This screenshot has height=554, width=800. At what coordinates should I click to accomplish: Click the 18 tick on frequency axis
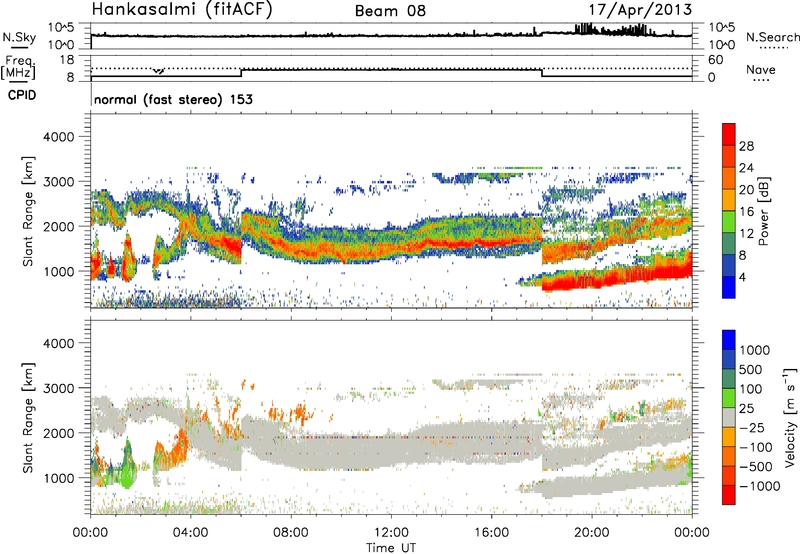(x=67, y=60)
